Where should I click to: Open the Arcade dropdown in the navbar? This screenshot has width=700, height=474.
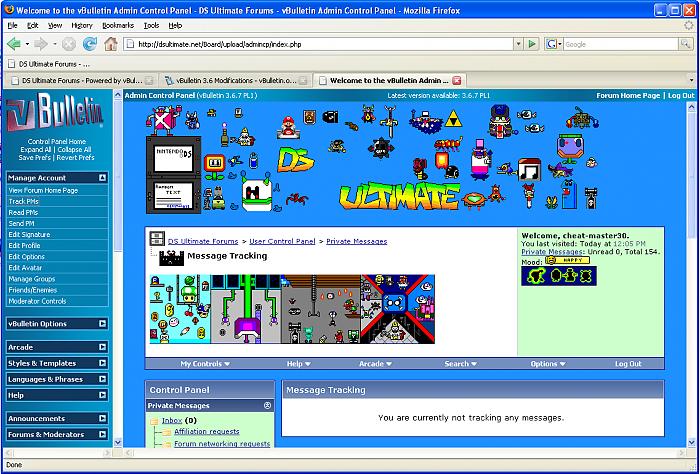click(x=375, y=364)
